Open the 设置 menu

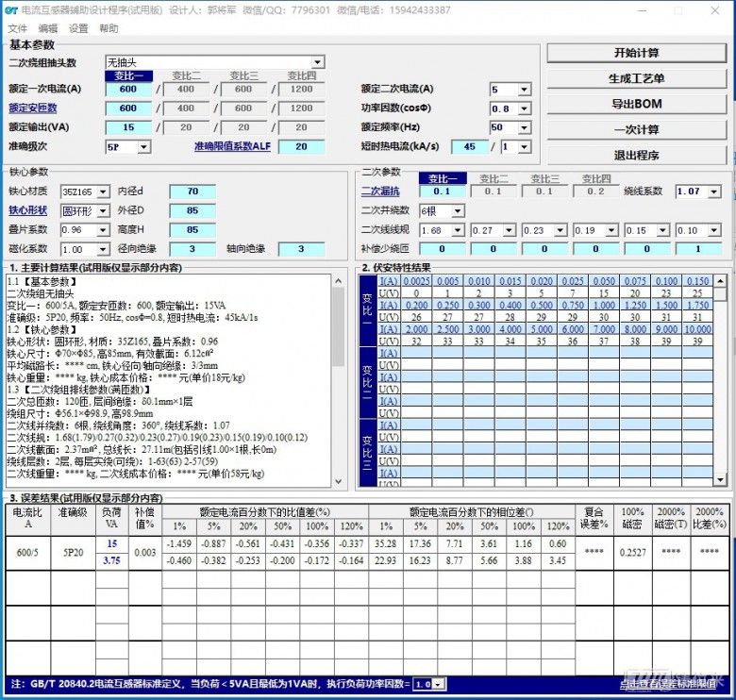[x=78, y=28]
